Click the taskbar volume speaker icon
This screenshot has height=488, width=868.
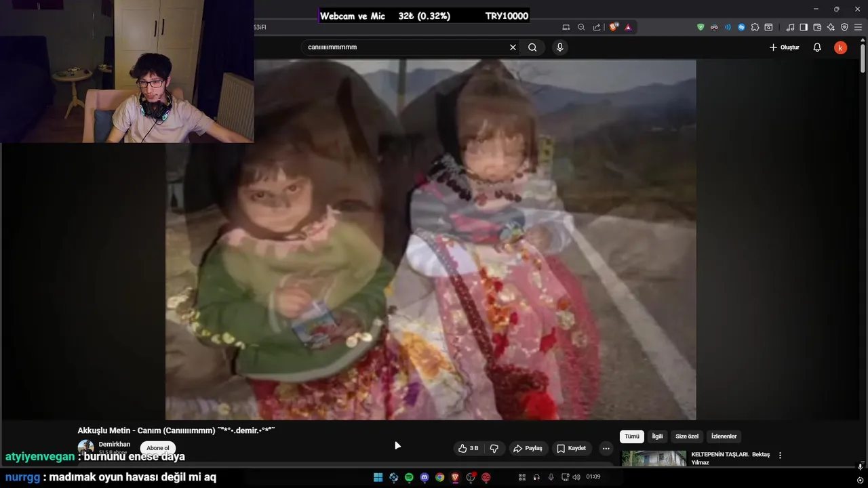point(576,477)
